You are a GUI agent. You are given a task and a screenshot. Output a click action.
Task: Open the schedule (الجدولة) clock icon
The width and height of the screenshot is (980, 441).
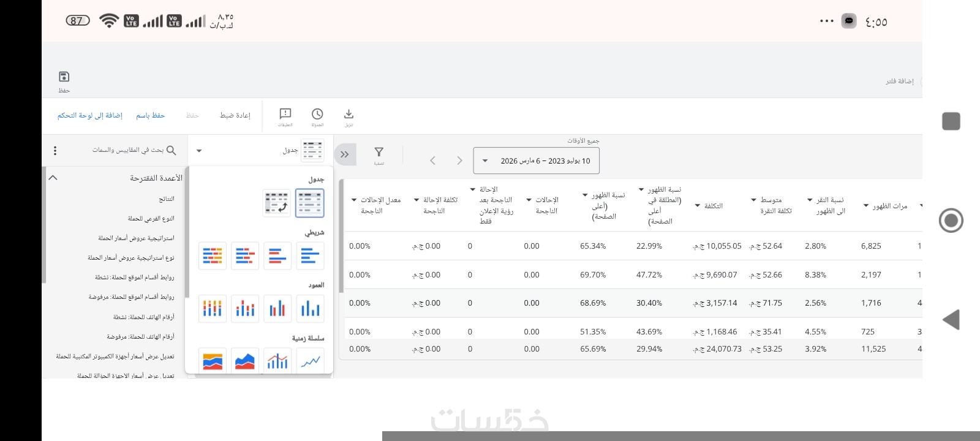coord(317,115)
